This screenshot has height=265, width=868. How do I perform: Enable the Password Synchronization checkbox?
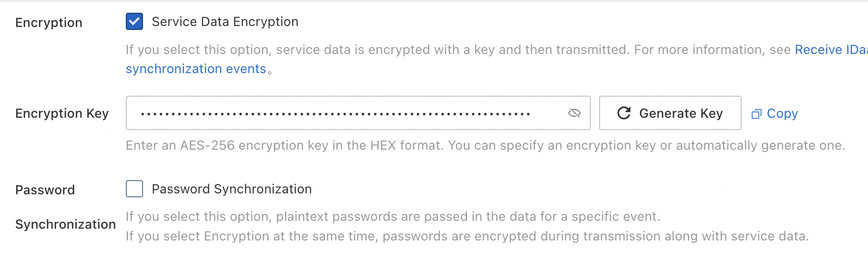[x=134, y=189]
